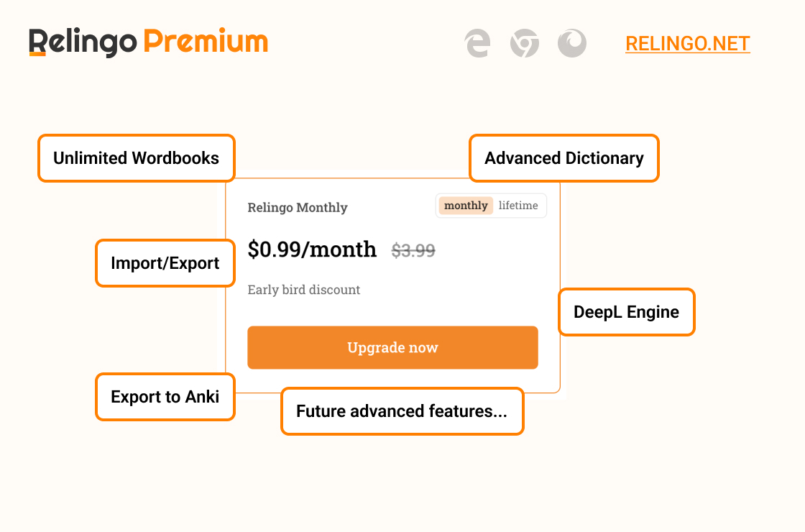Screen dimensions: 805x532
Task: Click the Firefox browser icon
Action: (x=572, y=43)
